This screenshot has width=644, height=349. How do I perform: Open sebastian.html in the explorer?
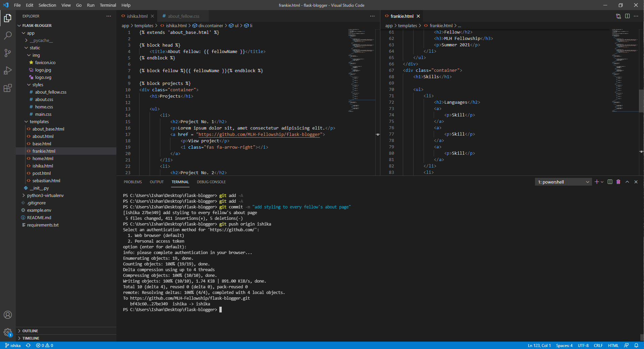point(46,181)
